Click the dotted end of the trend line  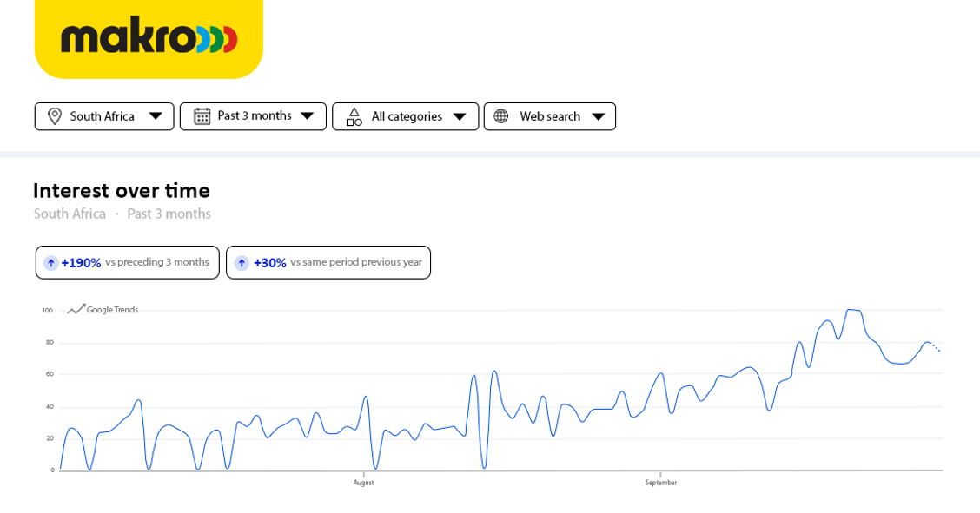coord(935,347)
